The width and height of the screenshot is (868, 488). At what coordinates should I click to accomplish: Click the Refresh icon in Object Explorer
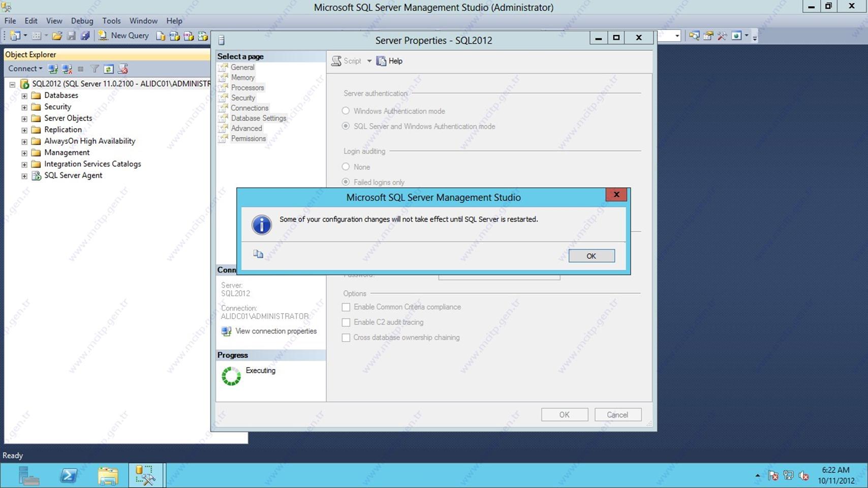click(108, 69)
